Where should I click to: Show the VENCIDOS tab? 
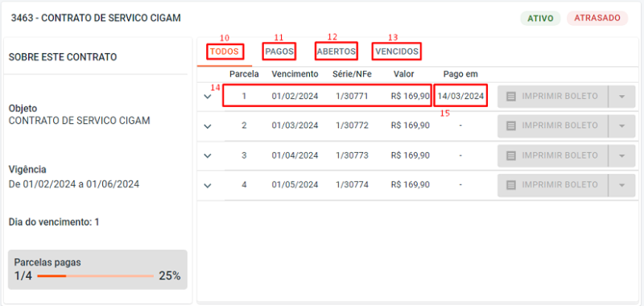pyautogui.click(x=397, y=52)
